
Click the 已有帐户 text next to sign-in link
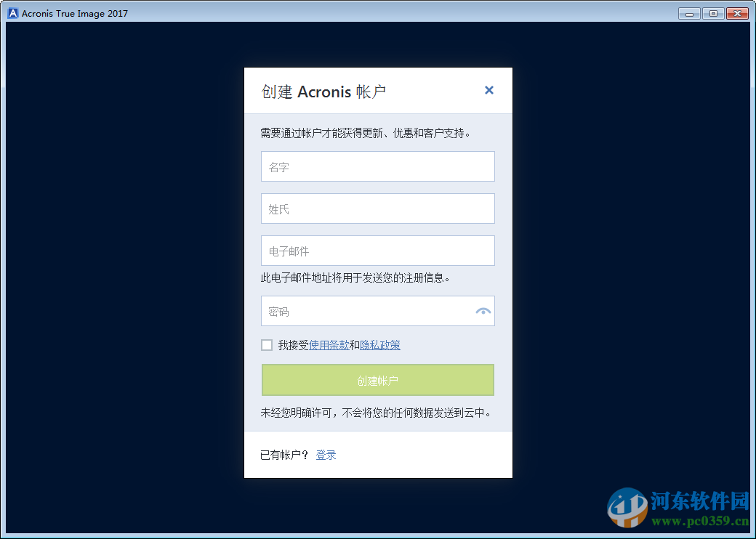283,454
